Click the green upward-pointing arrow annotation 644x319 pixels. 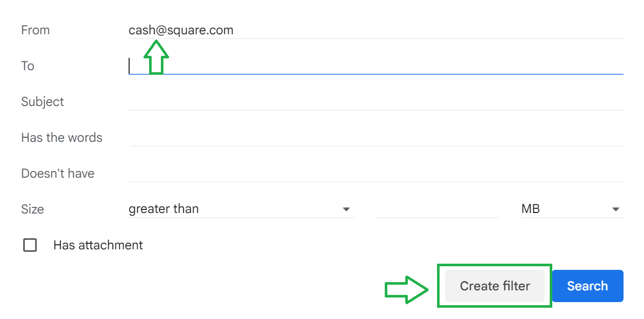156,57
